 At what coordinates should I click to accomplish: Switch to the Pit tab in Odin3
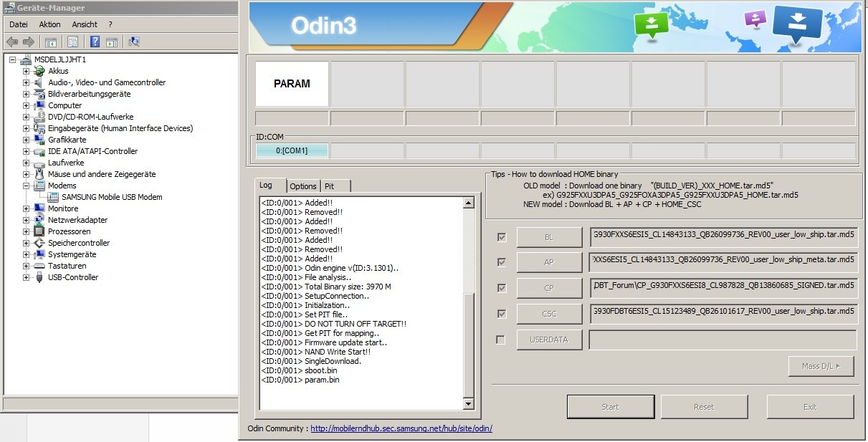(335, 186)
